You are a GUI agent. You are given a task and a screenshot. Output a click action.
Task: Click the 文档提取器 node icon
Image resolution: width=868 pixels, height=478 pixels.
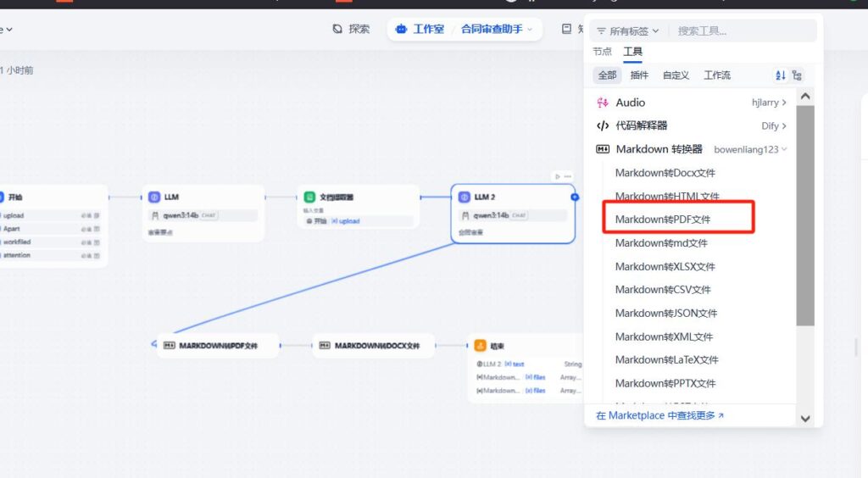(x=310, y=197)
